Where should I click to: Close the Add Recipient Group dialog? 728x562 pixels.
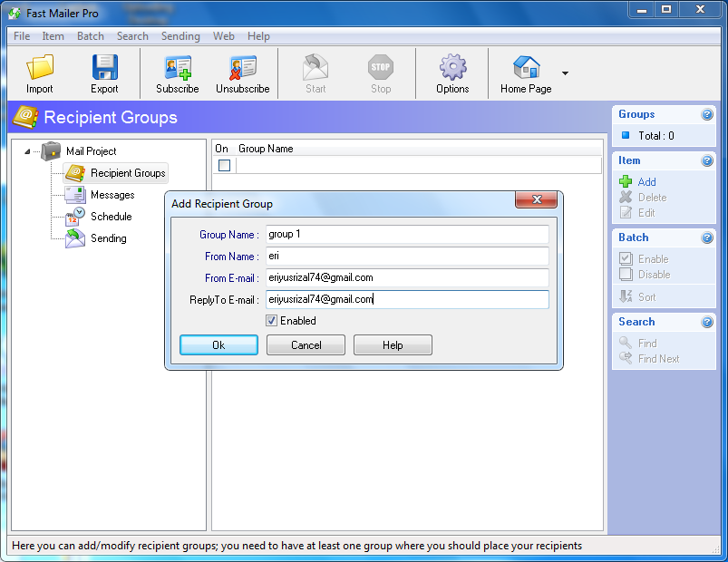coord(536,199)
